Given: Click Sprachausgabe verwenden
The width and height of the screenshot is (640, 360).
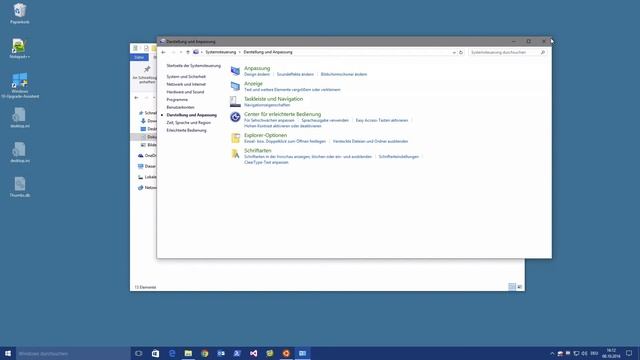Looking at the screenshot, I should (325, 120).
